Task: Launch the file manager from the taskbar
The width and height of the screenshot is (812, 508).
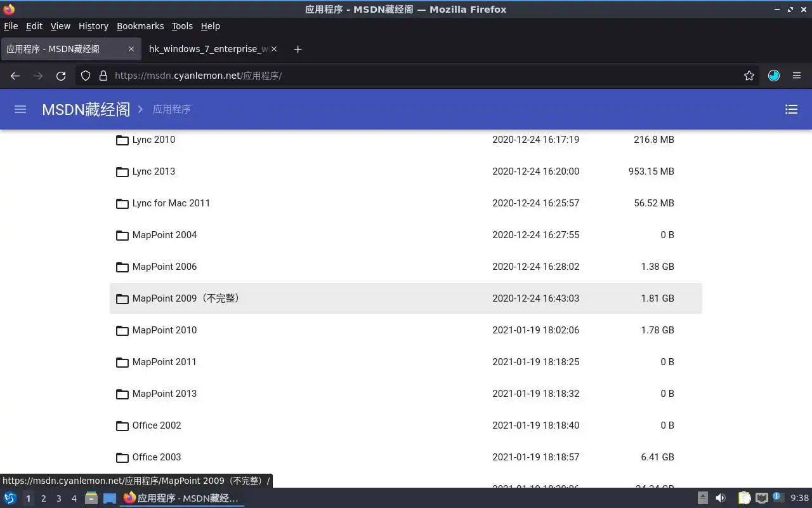Action: pyautogui.click(x=91, y=498)
